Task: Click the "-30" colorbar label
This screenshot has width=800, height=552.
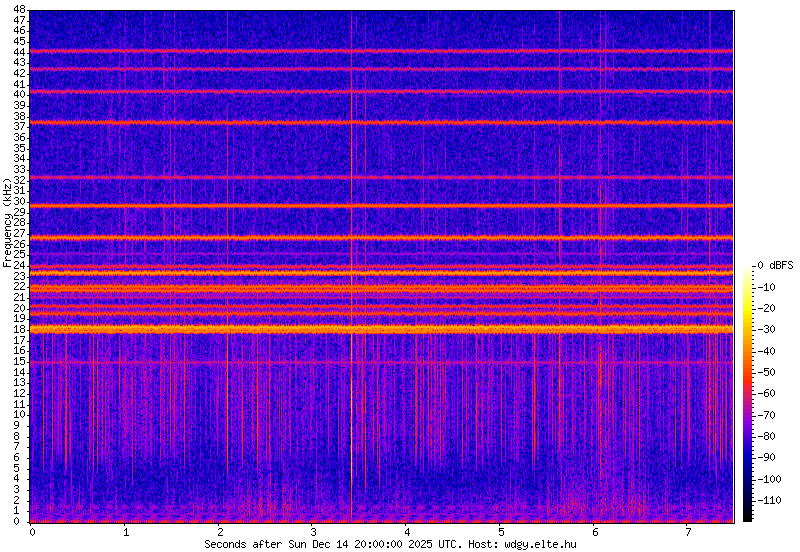Action: 765,330
